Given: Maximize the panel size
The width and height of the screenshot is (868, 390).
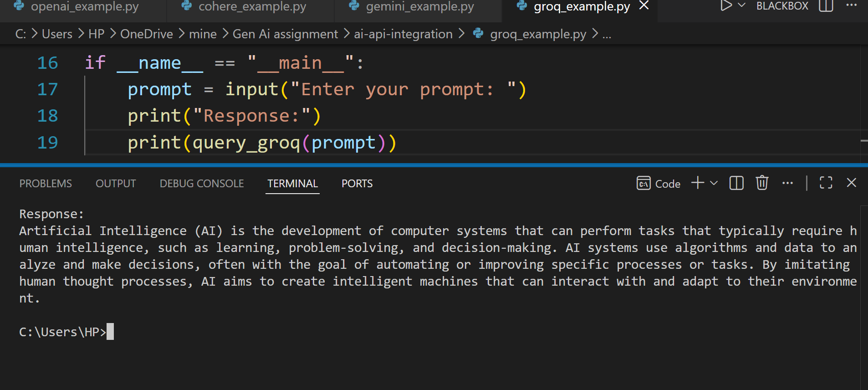Looking at the screenshot, I should [826, 183].
